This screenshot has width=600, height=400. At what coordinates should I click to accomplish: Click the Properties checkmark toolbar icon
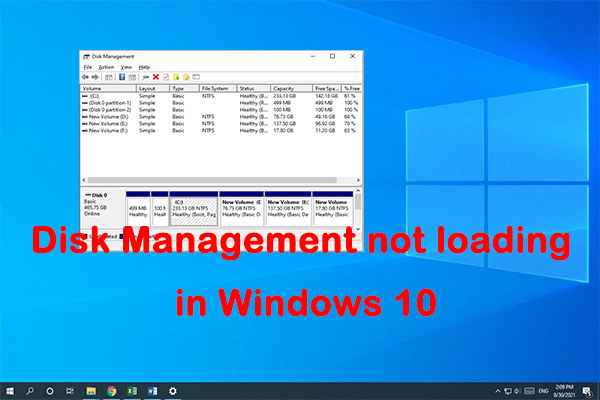(166, 77)
